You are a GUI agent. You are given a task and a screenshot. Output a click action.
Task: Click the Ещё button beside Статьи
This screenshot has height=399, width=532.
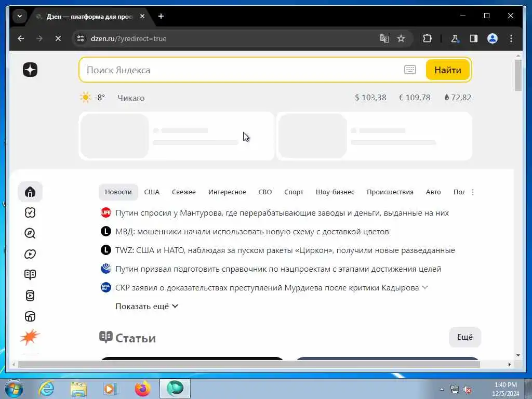click(465, 337)
